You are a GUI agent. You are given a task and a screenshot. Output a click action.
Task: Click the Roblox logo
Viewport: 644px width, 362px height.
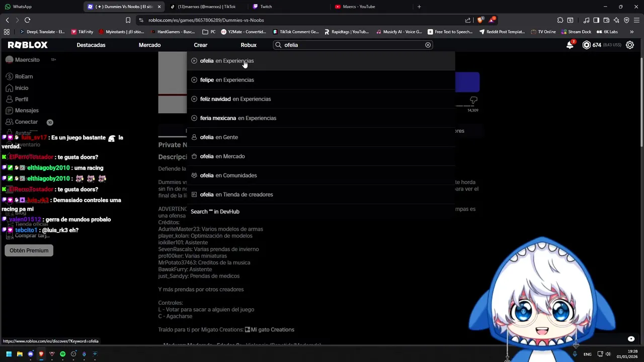pyautogui.click(x=28, y=45)
